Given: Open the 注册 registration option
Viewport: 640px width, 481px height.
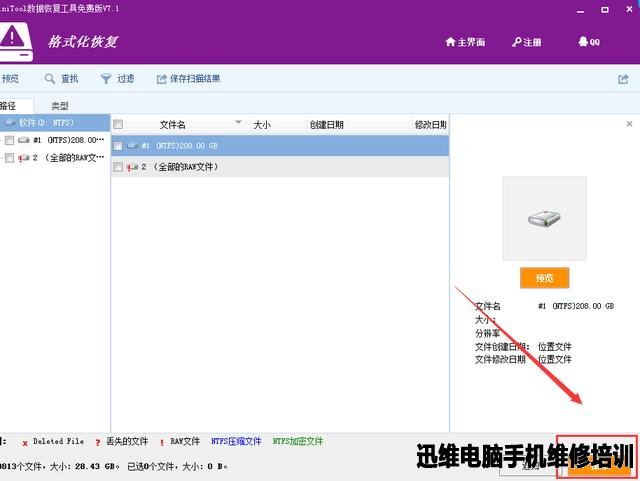Looking at the screenshot, I should click(x=527, y=42).
